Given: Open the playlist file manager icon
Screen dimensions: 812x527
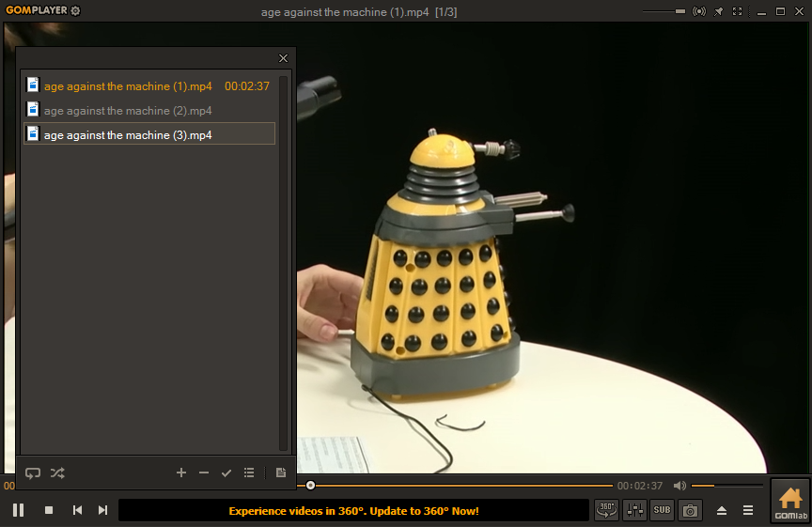Looking at the screenshot, I should coord(281,473).
